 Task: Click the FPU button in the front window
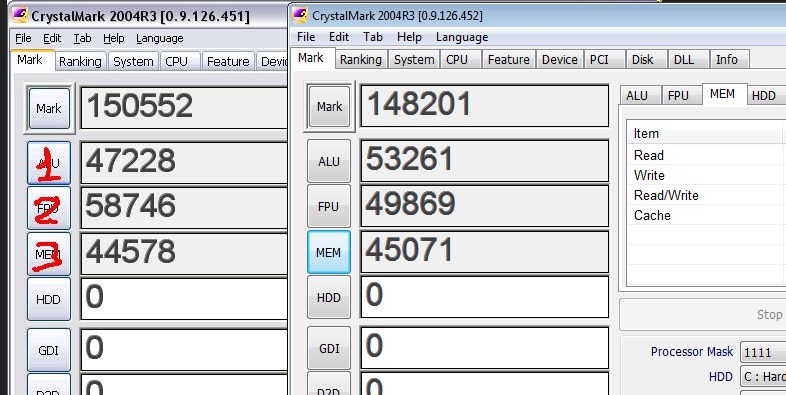(x=329, y=207)
